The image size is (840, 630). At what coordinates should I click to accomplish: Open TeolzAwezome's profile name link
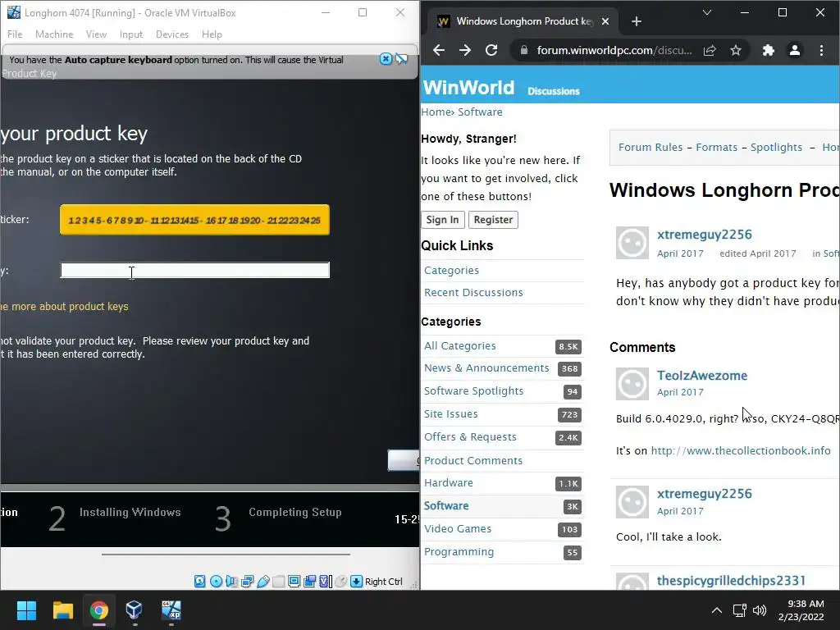(702, 376)
